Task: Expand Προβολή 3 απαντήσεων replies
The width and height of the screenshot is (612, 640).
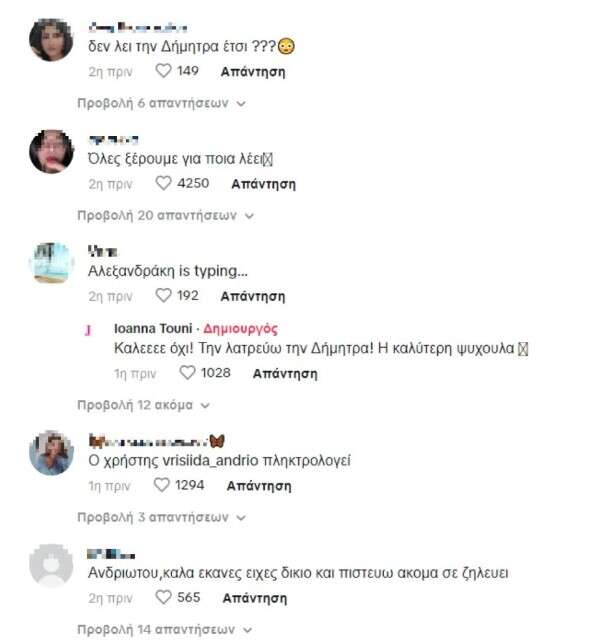Action: [162, 518]
